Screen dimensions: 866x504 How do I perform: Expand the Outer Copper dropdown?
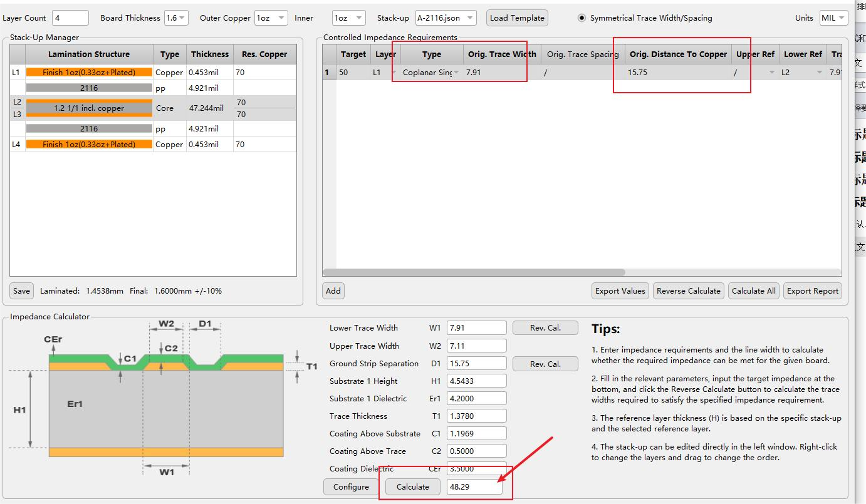tap(271, 18)
